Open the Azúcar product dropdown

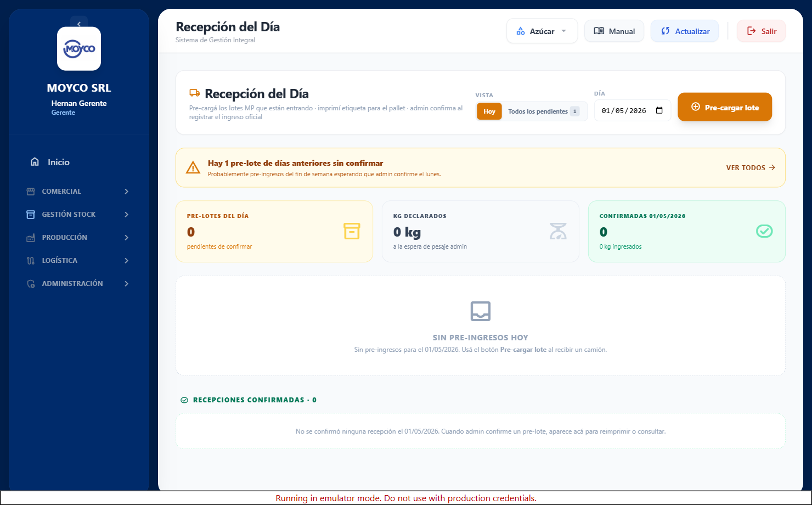[x=542, y=31]
